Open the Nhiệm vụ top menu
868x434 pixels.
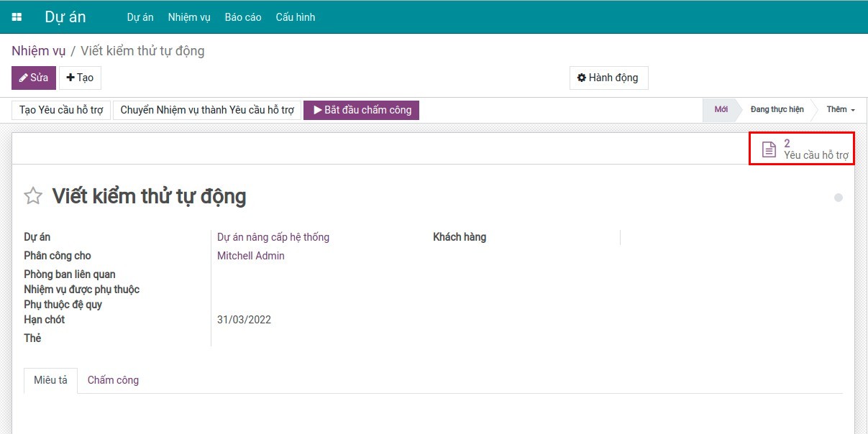[189, 17]
